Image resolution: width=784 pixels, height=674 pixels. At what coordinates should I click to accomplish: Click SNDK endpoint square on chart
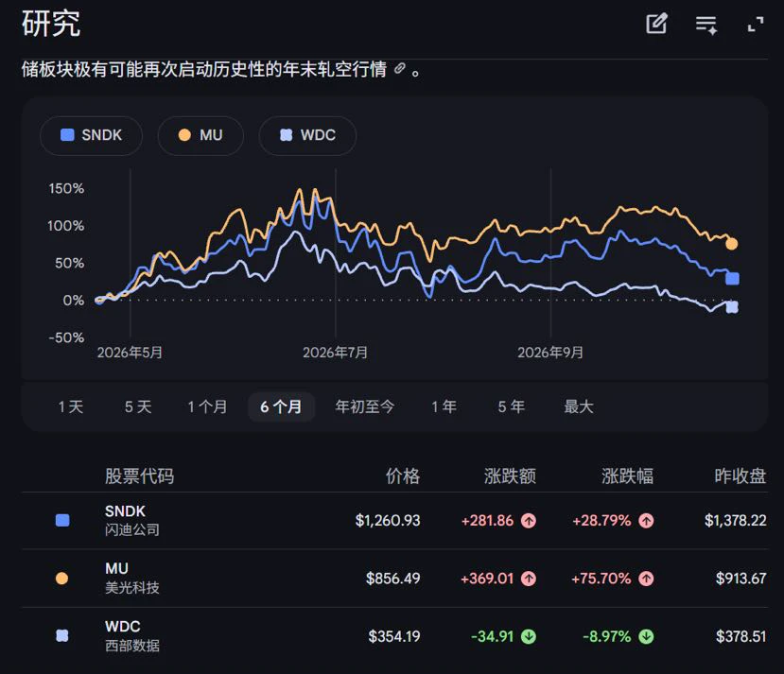pyautogui.click(x=733, y=278)
